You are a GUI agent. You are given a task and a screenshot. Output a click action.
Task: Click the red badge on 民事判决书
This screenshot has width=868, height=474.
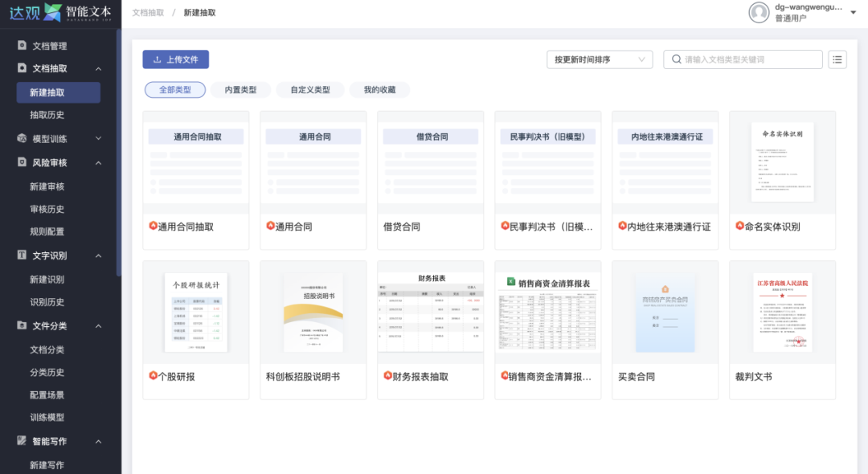click(x=505, y=226)
